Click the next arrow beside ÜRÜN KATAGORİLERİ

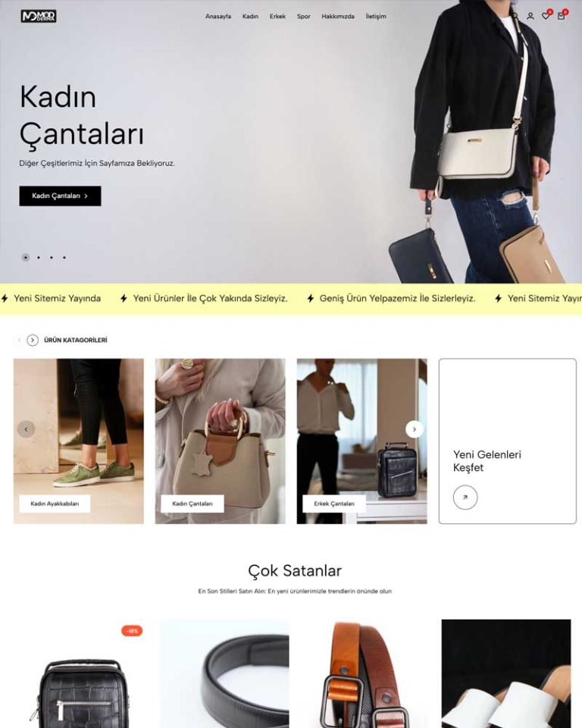coord(33,340)
